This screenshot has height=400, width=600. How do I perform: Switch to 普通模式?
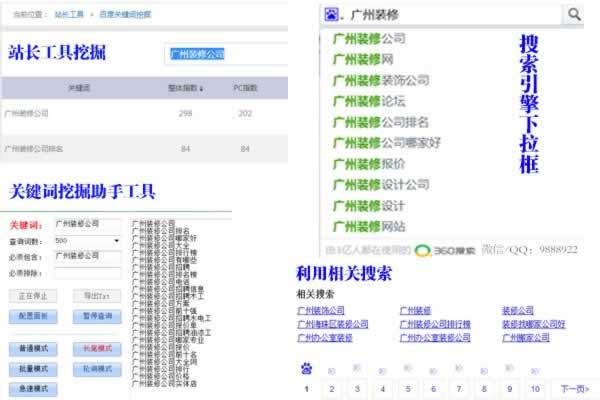coord(33,349)
